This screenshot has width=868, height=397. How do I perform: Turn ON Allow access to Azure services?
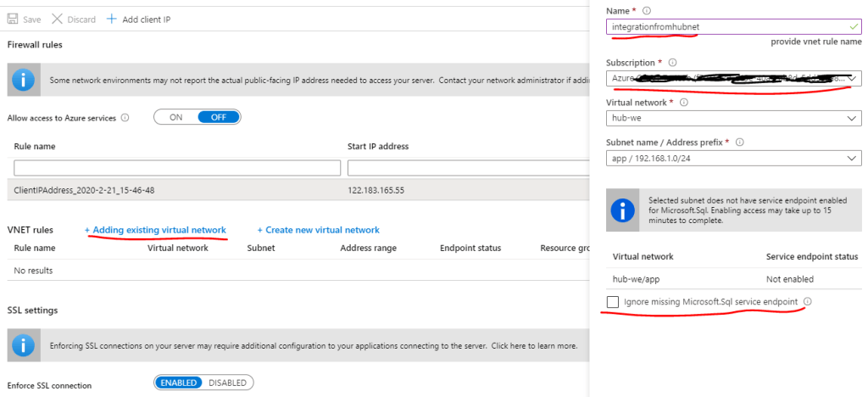(176, 117)
